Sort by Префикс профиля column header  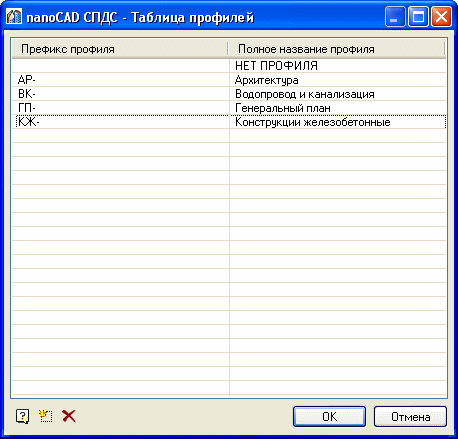point(120,49)
